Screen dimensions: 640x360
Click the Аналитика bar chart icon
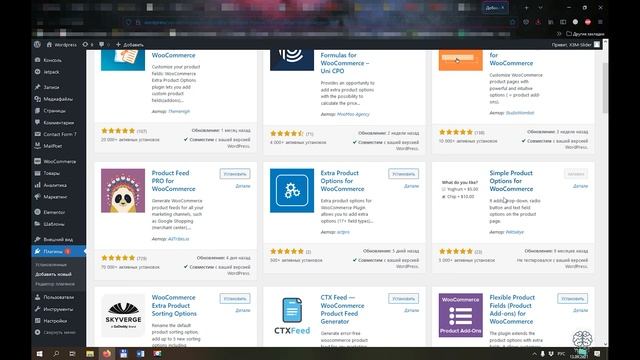[38, 185]
